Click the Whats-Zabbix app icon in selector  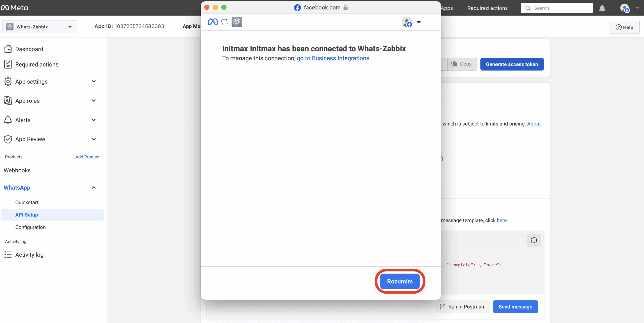[x=10, y=26]
